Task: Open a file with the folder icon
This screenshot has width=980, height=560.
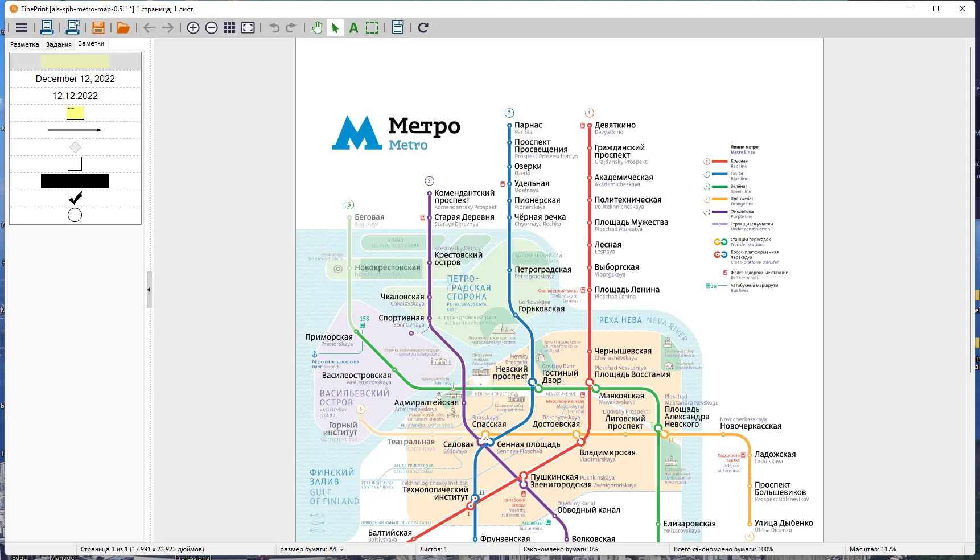Action: click(123, 27)
